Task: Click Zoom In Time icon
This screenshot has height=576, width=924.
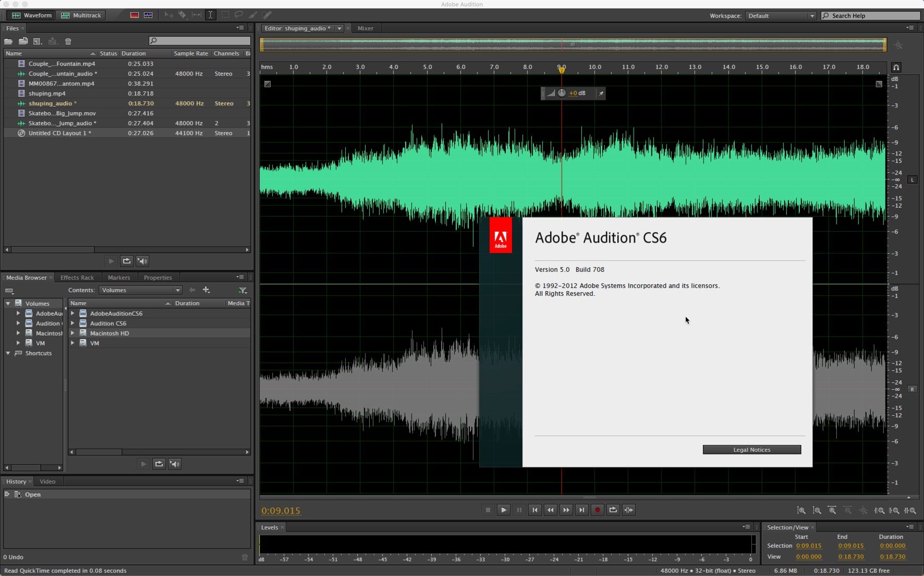Action: (x=832, y=510)
